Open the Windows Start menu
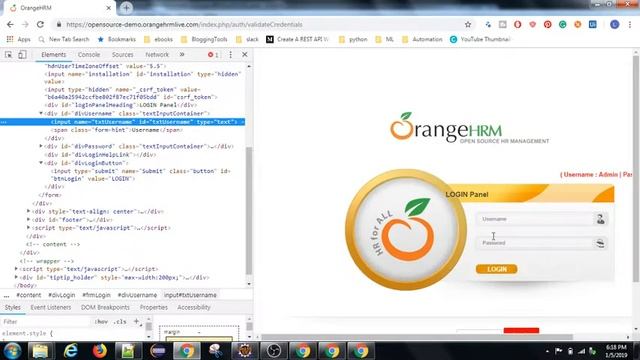Screen dimensions: 640x360 pos(12,351)
